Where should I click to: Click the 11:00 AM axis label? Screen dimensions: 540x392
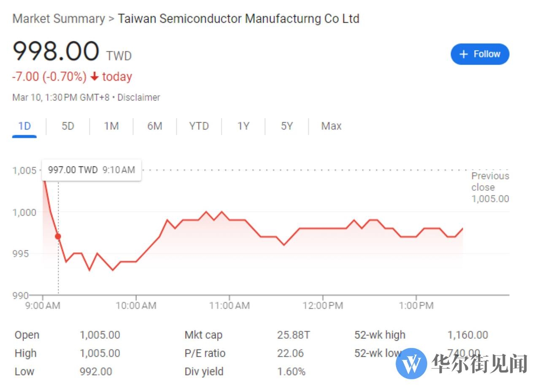click(229, 305)
